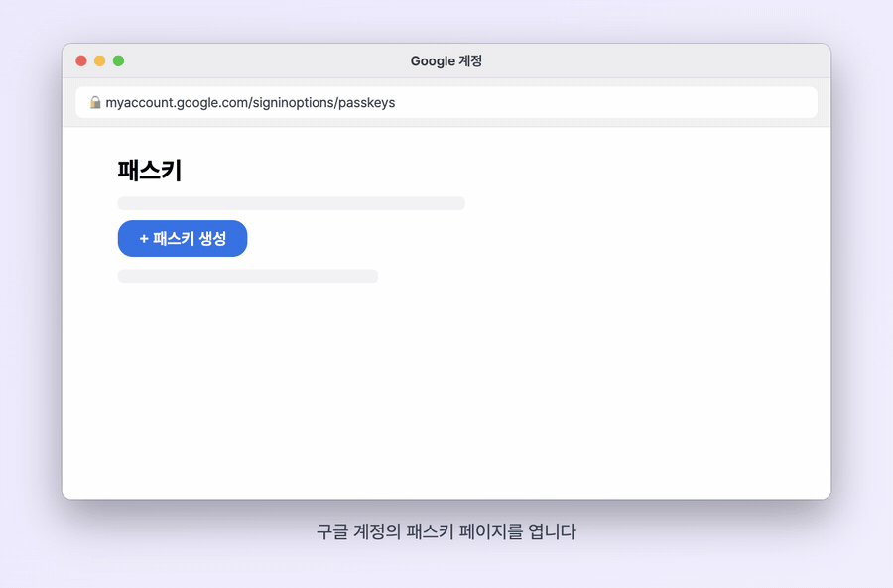Click the padlock icon in address bar
The width and height of the screenshot is (893, 588).
[x=95, y=102]
